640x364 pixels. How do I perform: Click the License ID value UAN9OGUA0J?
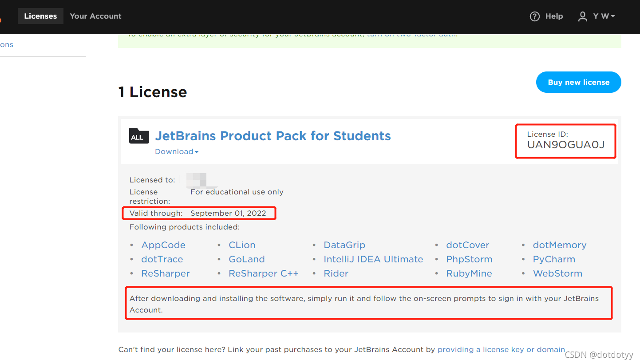point(566,145)
